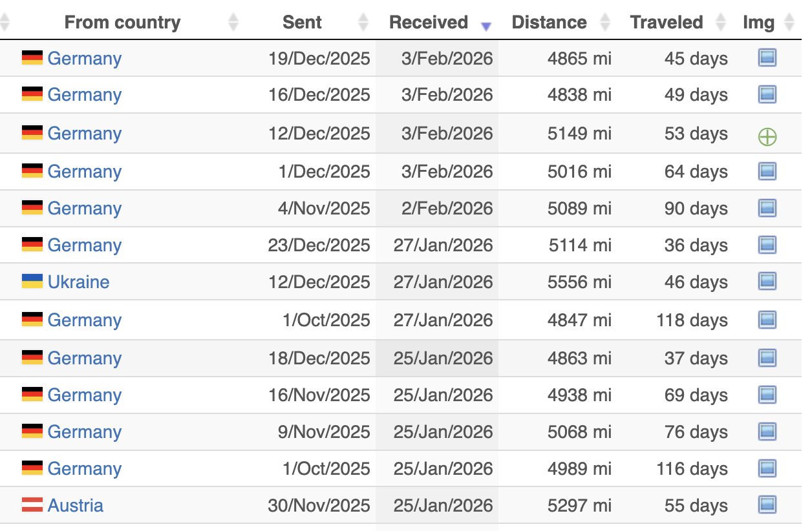The image size is (812, 531).
Task: Sort by the From country column header
Action: (x=122, y=23)
